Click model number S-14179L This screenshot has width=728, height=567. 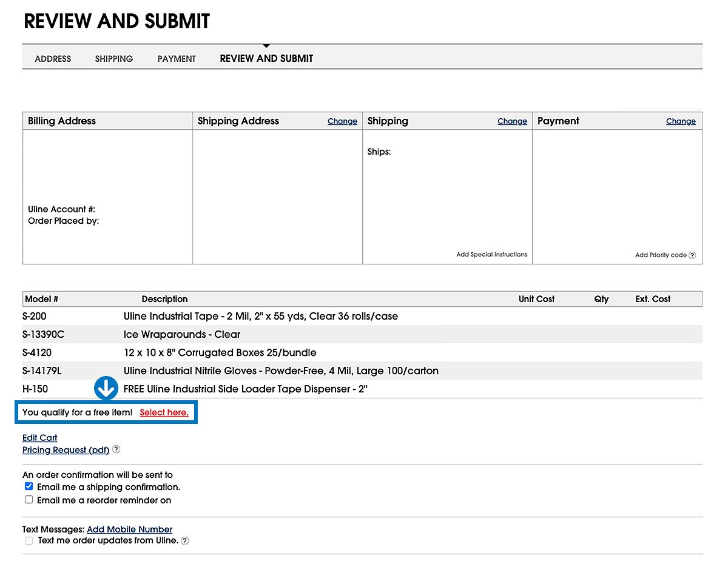(x=42, y=371)
